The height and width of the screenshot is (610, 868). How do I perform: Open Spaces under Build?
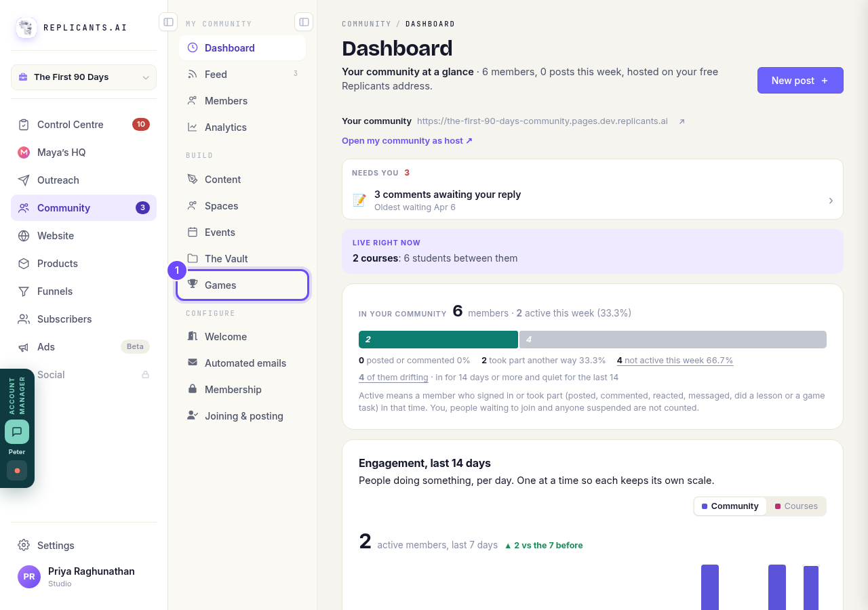click(242, 206)
